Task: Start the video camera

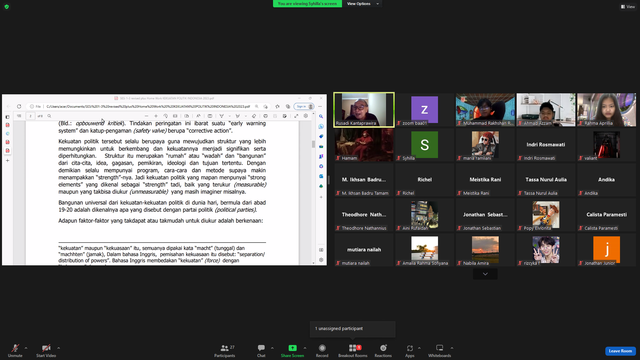Action: (46, 350)
